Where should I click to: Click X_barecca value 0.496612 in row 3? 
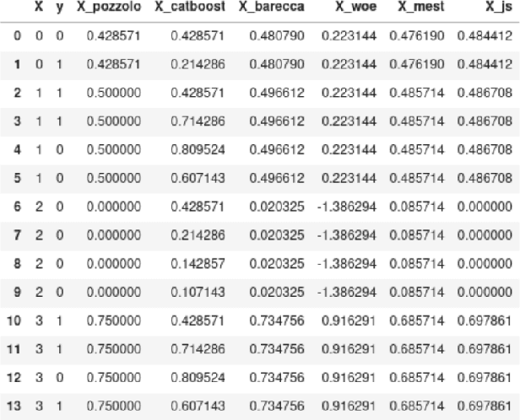(277, 121)
